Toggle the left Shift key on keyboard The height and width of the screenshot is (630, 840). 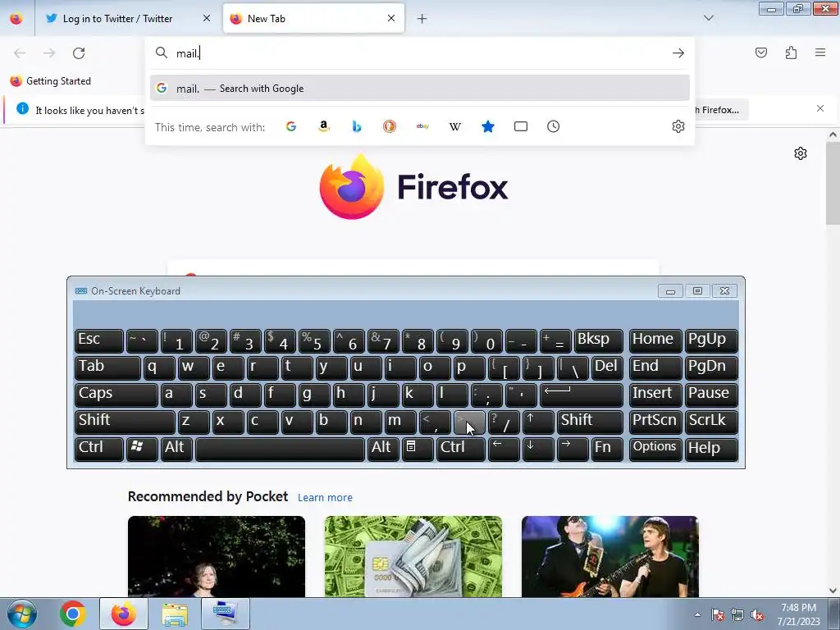(125, 422)
